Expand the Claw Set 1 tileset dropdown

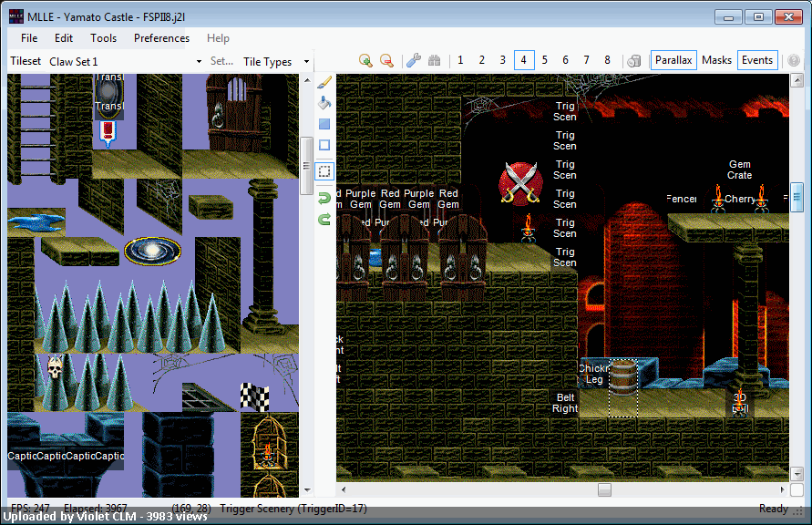coord(199,62)
